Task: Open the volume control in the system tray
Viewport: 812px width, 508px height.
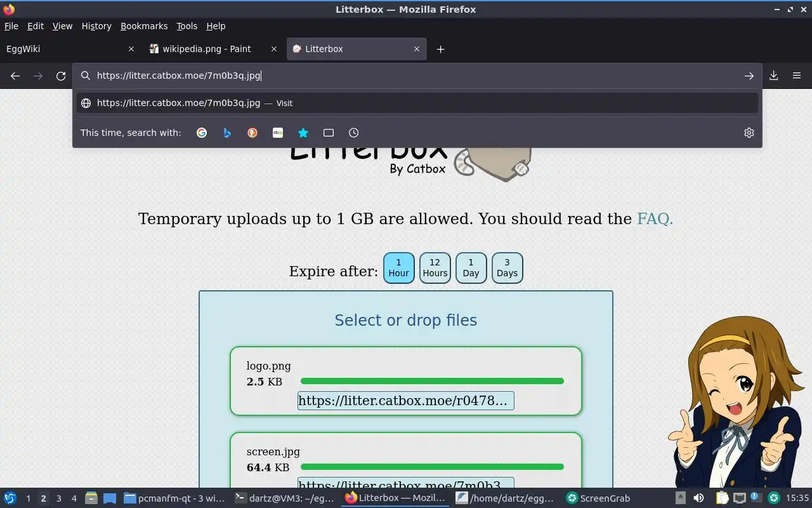Action: pos(698,498)
